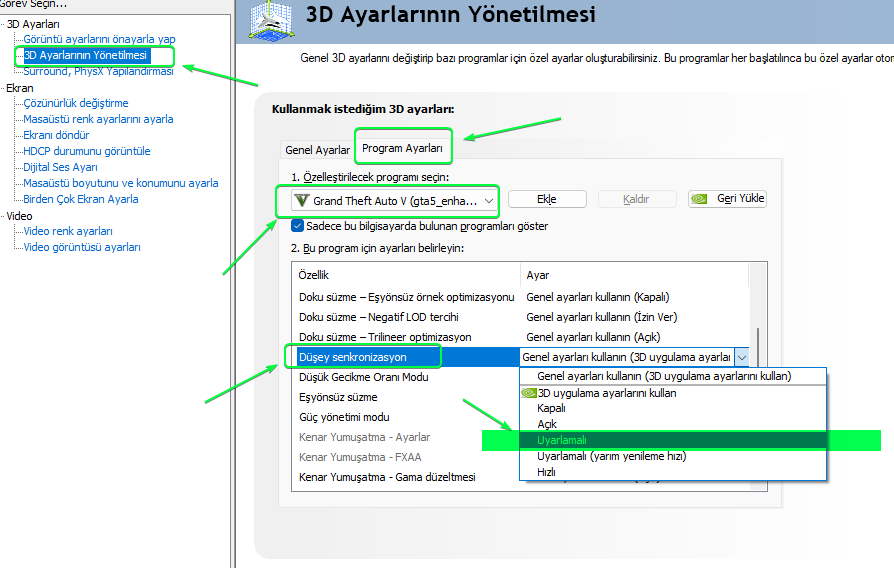Click the Özellik column header

pos(406,275)
